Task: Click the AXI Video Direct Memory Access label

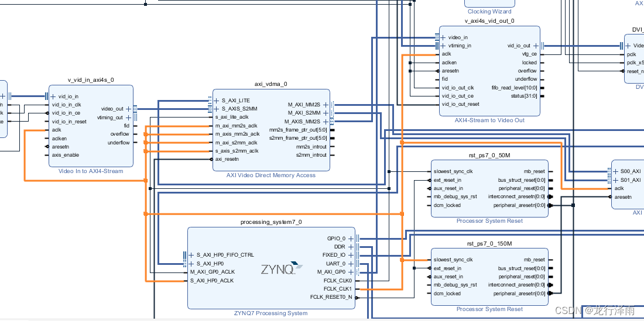Action: pos(271,175)
